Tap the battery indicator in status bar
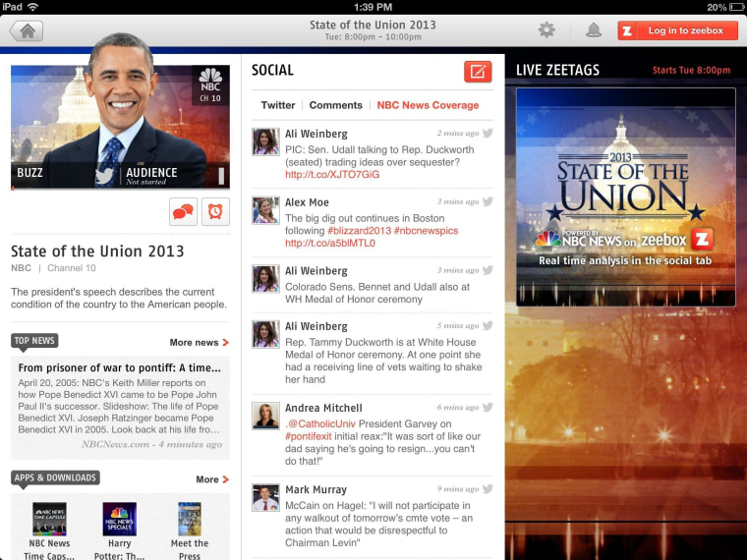The width and height of the screenshot is (747, 560). point(734,7)
